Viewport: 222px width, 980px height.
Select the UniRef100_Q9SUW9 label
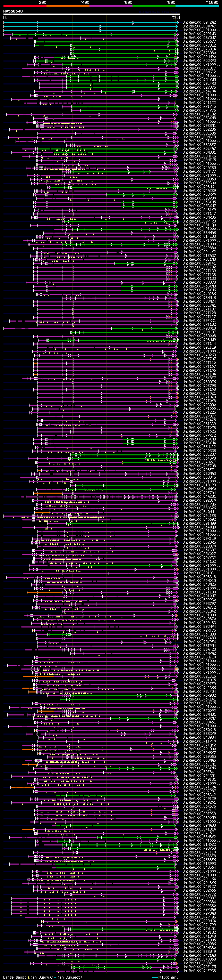199,340
